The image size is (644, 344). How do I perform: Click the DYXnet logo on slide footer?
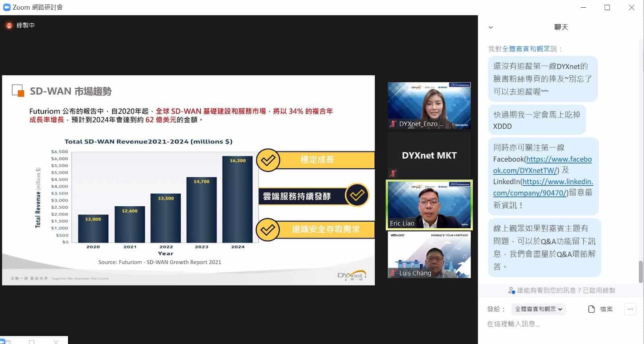(x=352, y=275)
